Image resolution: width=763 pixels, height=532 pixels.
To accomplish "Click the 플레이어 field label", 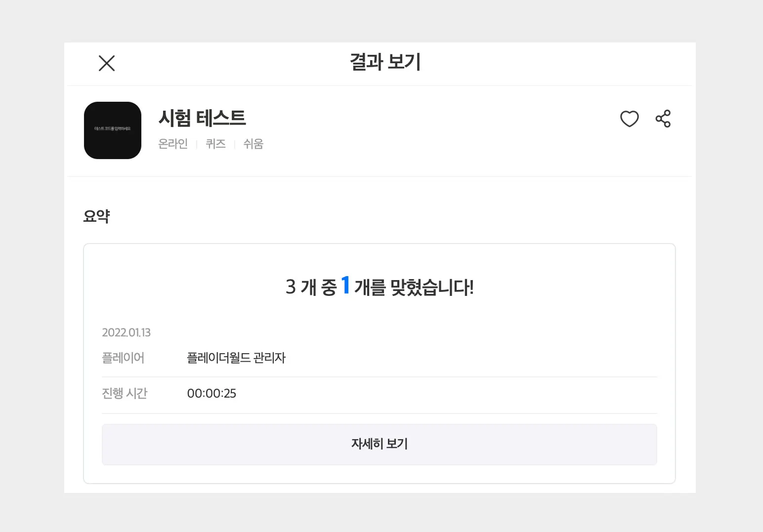I will 123,358.
